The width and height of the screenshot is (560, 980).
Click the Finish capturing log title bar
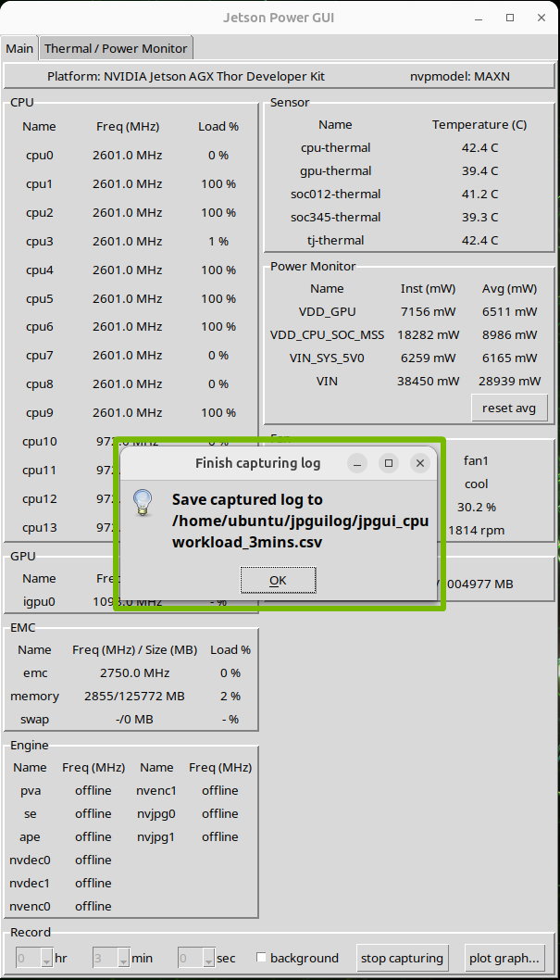[257, 463]
